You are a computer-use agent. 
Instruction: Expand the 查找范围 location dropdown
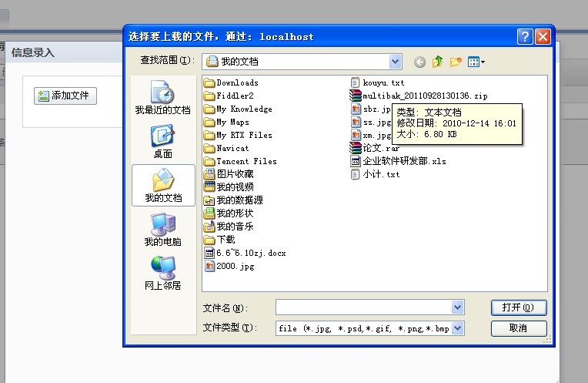[x=395, y=61]
